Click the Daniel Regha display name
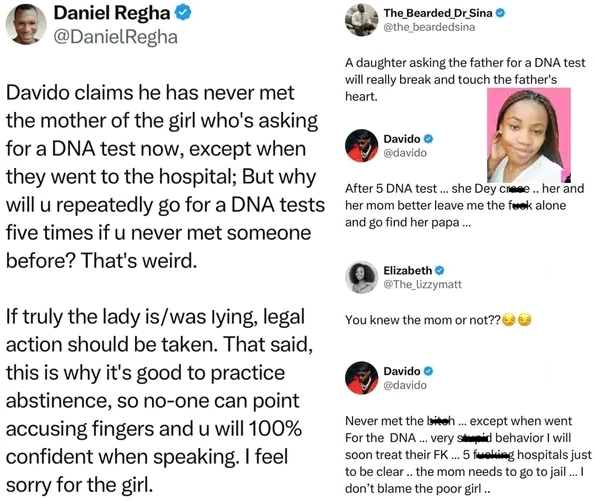Screen dimensions: 594x501 click(112, 13)
